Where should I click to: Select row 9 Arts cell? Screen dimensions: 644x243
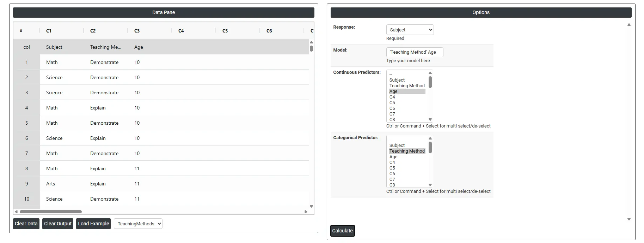tap(62, 184)
